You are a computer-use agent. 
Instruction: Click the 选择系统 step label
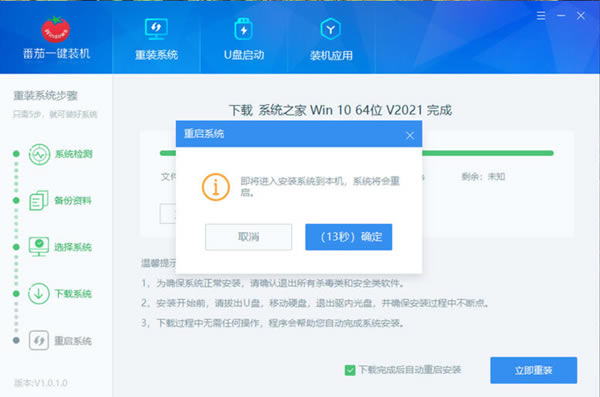tap(73, 247)
